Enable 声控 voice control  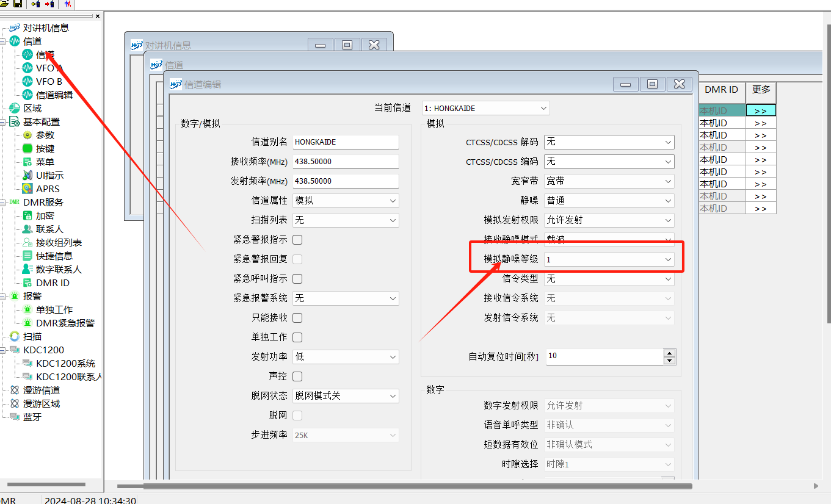pos(297,376)
